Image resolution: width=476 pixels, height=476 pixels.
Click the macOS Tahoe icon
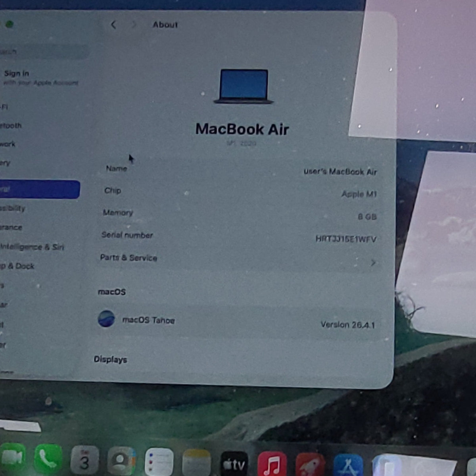(x=106, y=319)
